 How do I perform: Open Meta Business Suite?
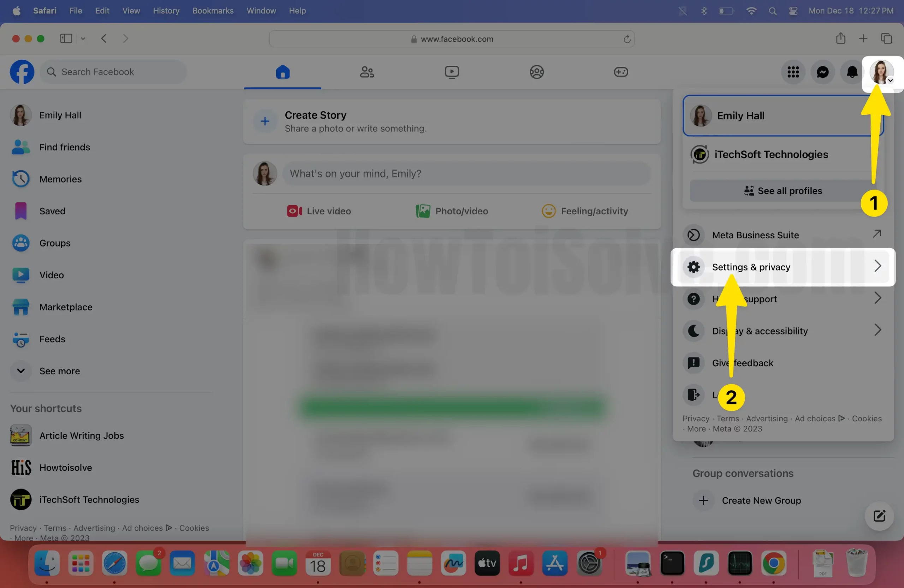(783, 235)
